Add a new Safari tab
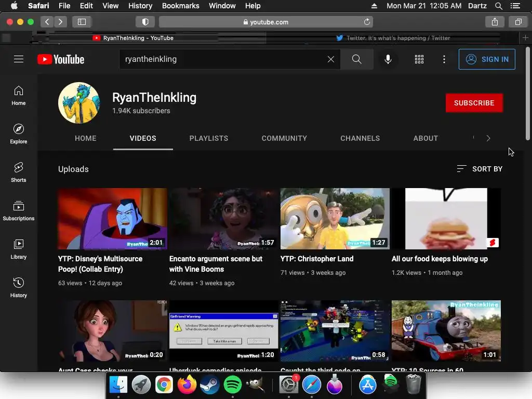Screen dimensions: 532x399 (x=525, y=37)
